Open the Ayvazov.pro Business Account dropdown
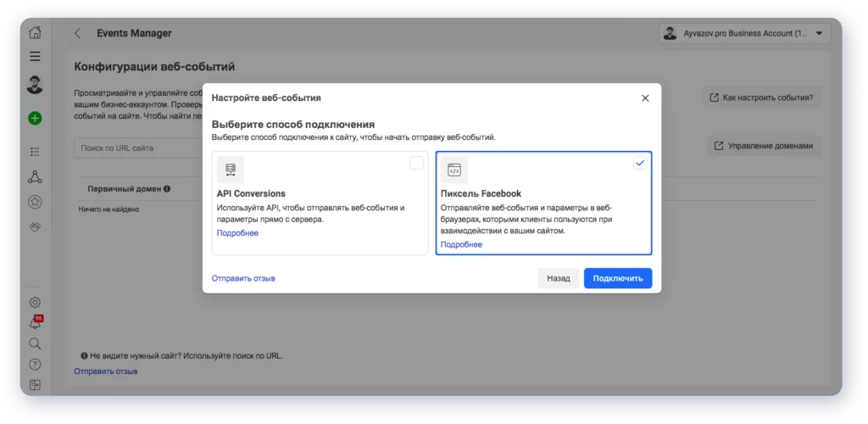This screenshot has height=424, width=868. click(x=745, y=33)
